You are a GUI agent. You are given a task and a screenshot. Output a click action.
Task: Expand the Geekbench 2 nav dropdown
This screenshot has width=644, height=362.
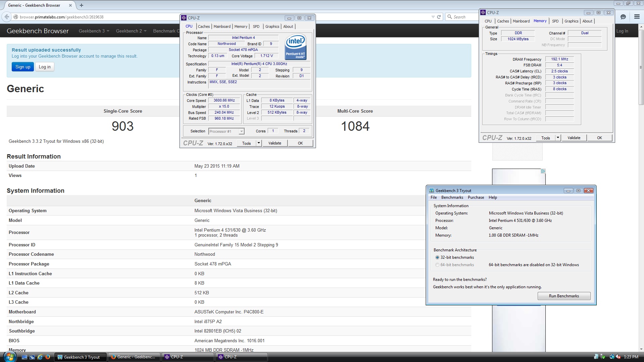(x=131, y=31)
